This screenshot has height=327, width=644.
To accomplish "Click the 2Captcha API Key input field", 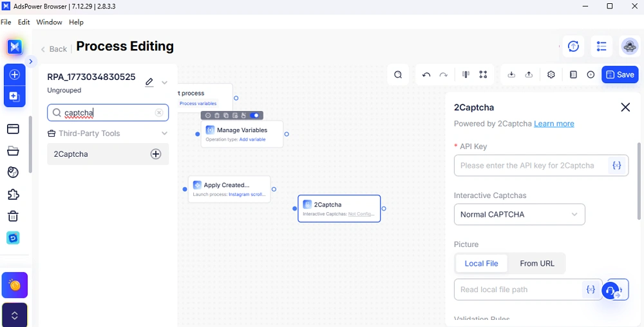I will click(x=529, y=166).
